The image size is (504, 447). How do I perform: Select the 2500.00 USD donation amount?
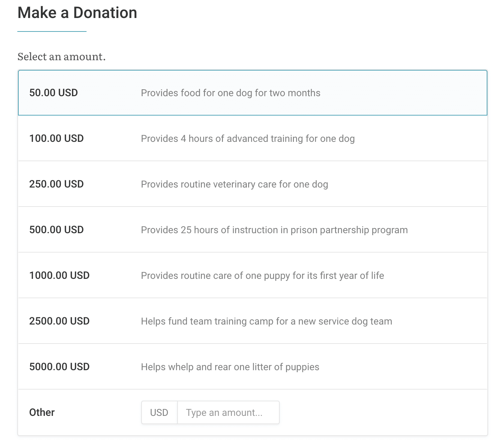tap(59, 321)
